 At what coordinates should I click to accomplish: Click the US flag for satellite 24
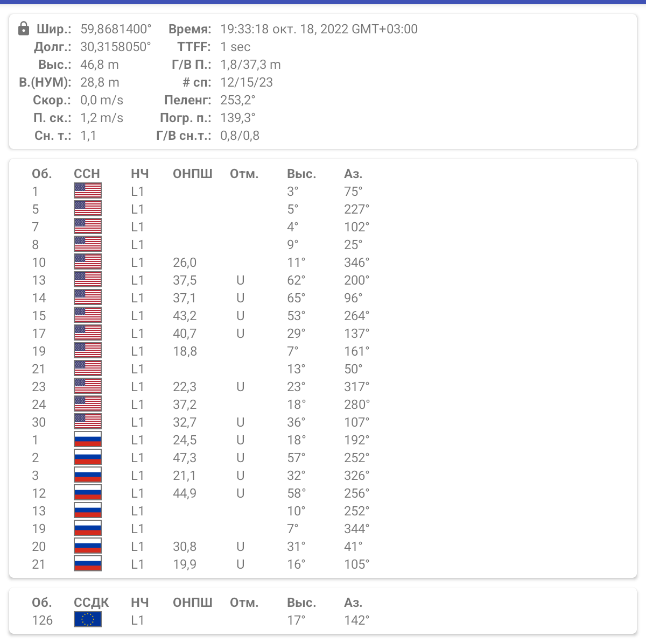click(88, 404)
